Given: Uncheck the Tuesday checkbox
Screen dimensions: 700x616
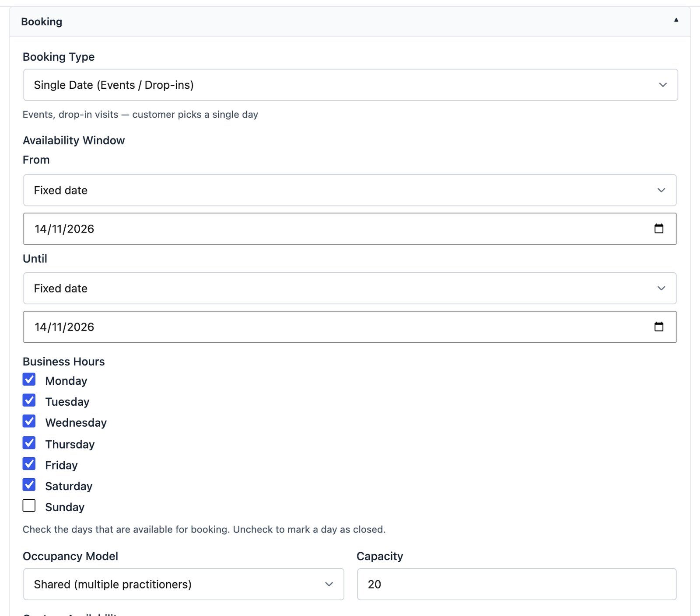Looking at the screenshot, I should [29, 400].
